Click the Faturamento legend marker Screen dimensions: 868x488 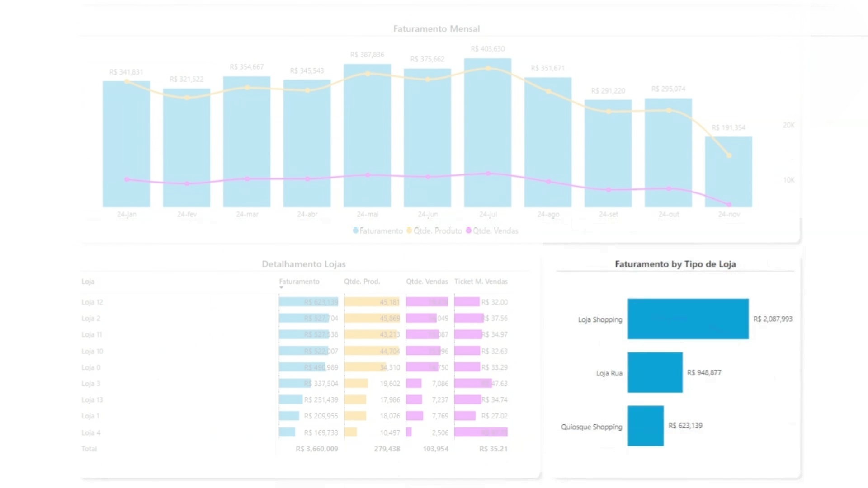[x=356, y=231]
